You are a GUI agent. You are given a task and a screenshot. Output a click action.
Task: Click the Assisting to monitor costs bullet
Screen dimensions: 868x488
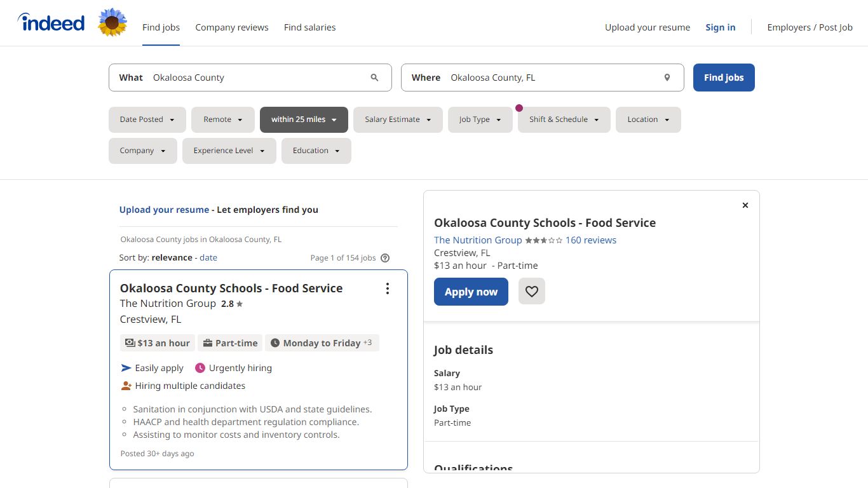236,435
